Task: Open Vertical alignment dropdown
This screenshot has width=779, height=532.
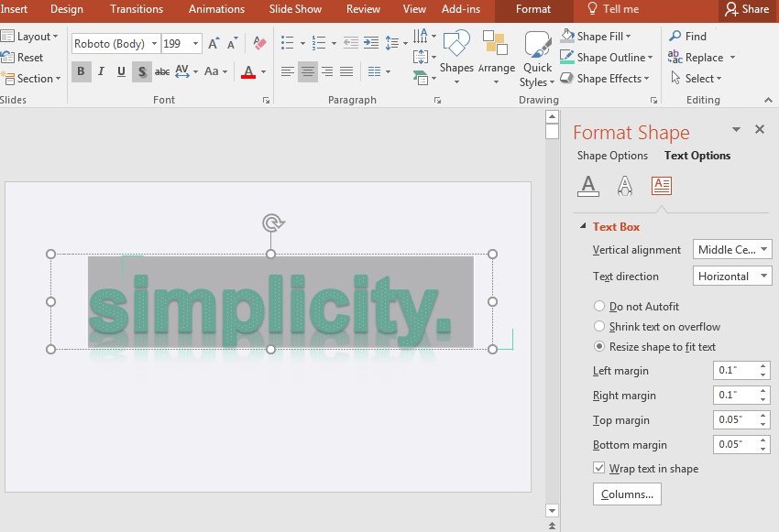Action: point(732,250)
